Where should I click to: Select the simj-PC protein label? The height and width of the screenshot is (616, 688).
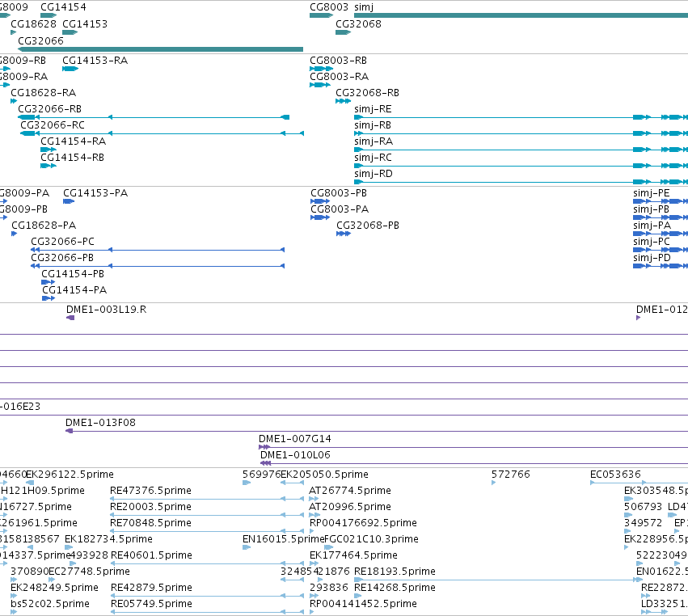(651, 242)
